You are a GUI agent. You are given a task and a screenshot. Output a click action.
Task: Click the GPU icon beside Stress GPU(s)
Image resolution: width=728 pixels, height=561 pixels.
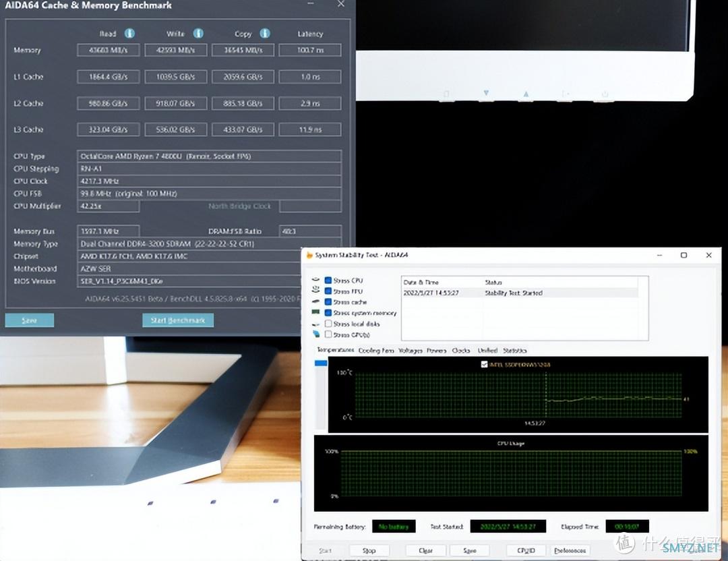click(315, 334)
